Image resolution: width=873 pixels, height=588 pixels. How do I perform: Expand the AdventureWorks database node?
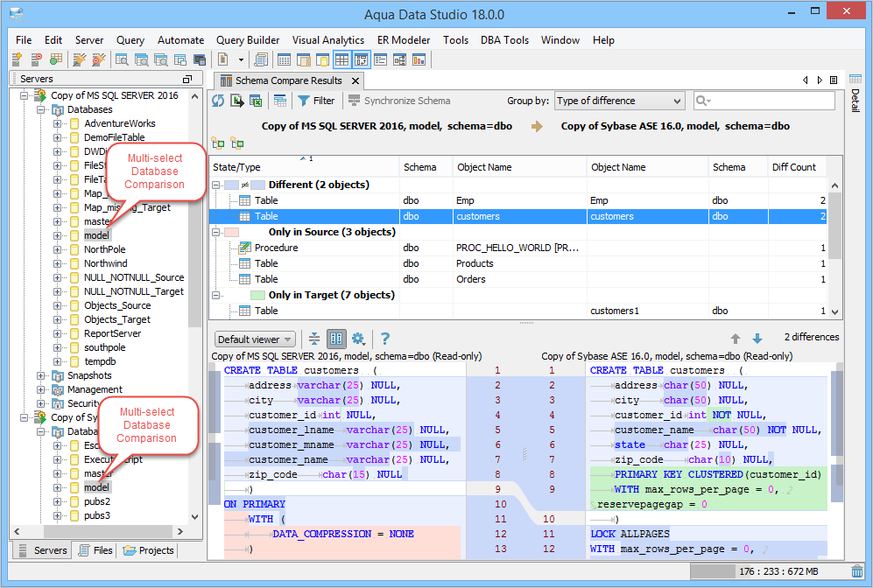click(x=57, y=123)
